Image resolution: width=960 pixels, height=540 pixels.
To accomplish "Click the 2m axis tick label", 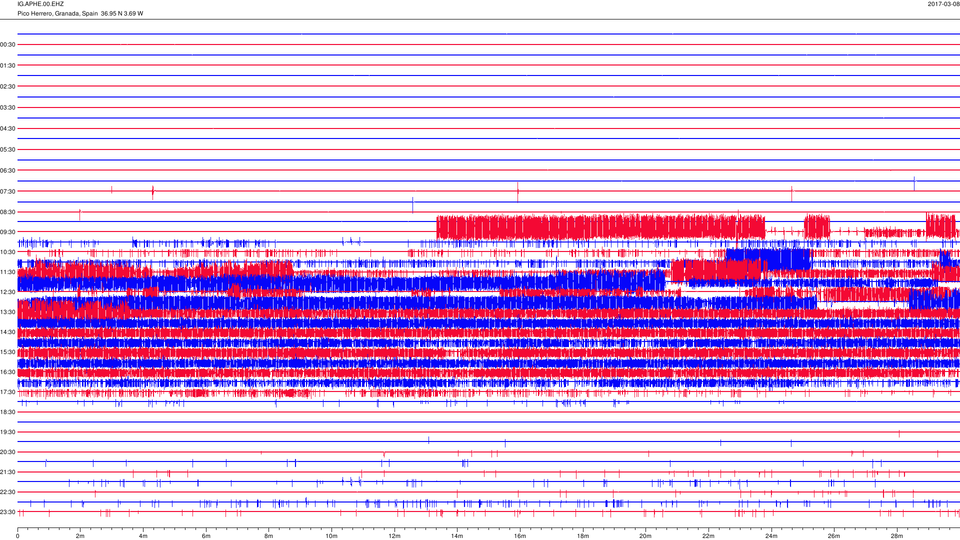I will click(x=80, y=536).
